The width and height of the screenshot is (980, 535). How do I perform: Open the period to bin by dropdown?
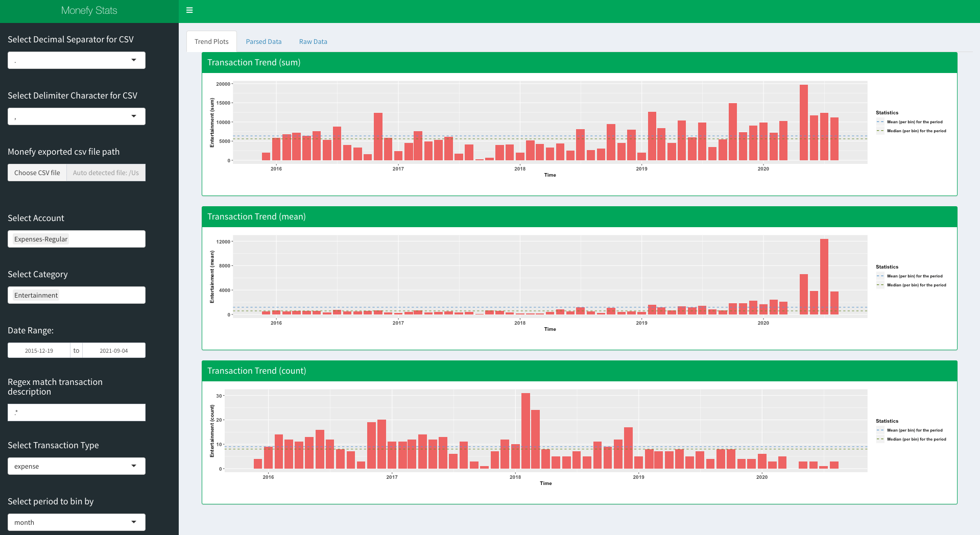[77, 522]
